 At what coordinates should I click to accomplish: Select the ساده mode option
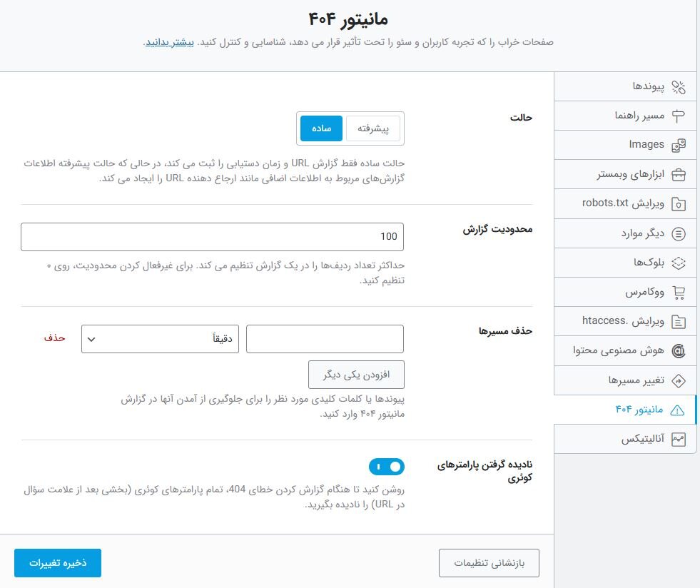click(x=320, y=128)
